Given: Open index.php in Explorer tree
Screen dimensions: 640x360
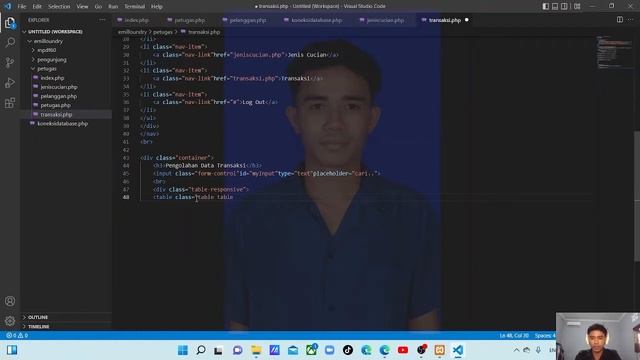Looking at the screenshot, I should pos(52,78).
